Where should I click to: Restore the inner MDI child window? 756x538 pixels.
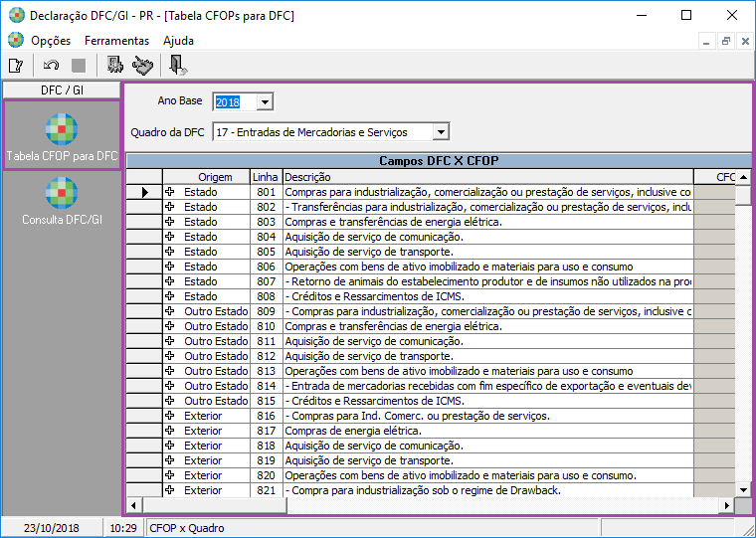pos(725,42)
